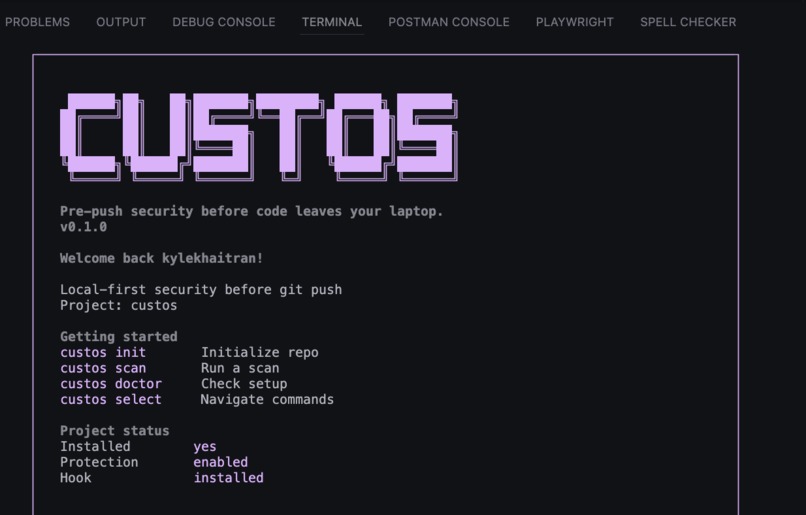The height and width of the screenshot is (515, 806).
Task: Click the 'Protection' status label
Action: coord(99,462)
